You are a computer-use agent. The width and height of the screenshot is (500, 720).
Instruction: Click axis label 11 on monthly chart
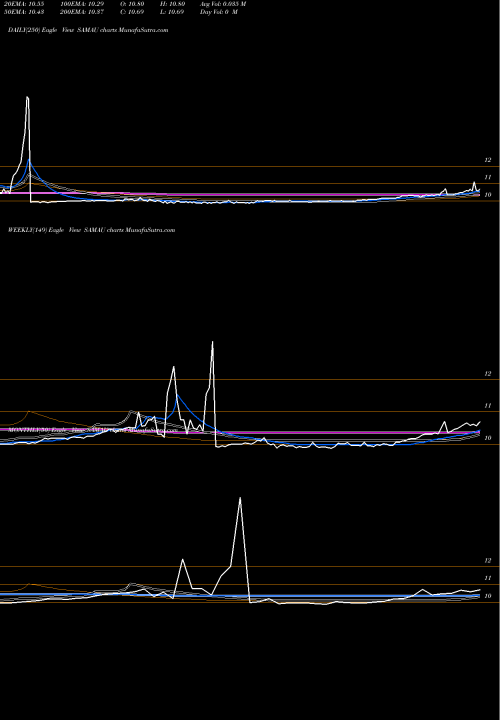[x=488, y=578]
